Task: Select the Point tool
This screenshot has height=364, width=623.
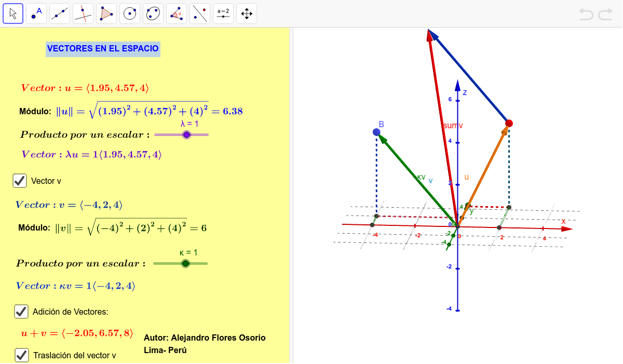Action: click(x=36, y=14)
